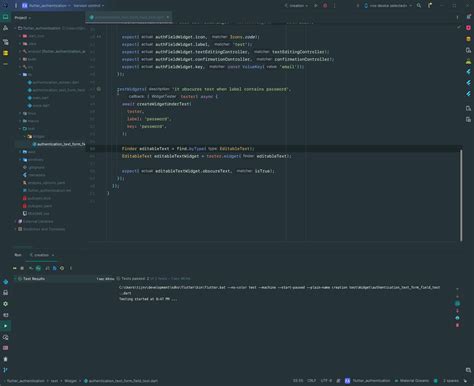Click the search magnifier in title bar
This screenshot has width=474, height=386.
click(419, 6)
